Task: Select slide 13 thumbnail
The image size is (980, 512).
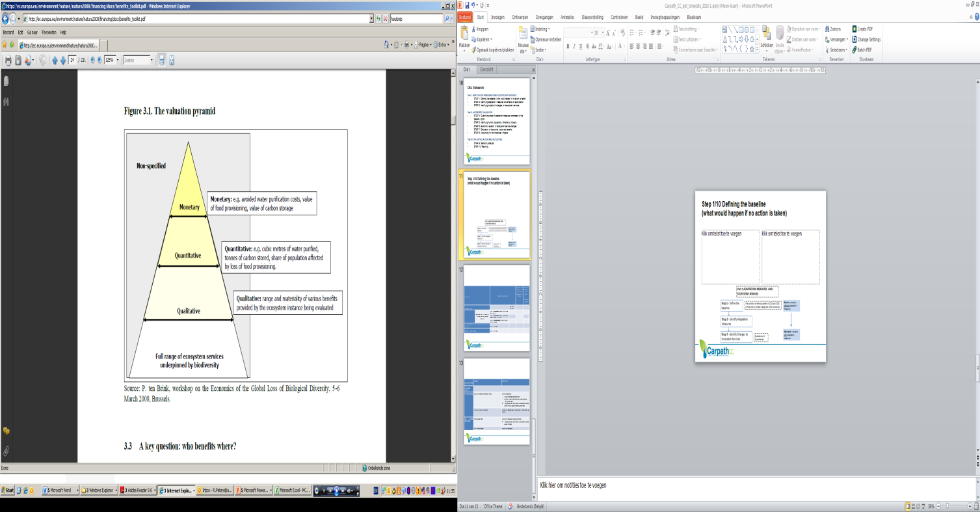Action: [497, 401]
